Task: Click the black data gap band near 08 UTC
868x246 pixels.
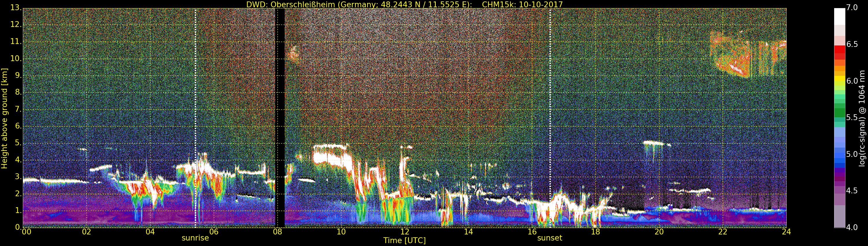Action: pos(280,118)
